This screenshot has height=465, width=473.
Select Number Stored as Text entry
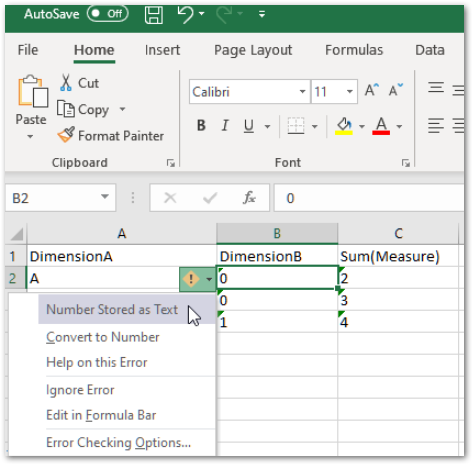[x=127, y=309]
